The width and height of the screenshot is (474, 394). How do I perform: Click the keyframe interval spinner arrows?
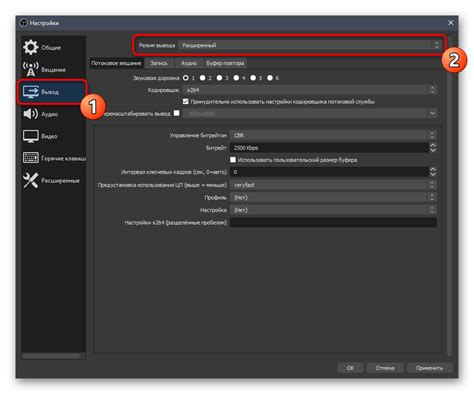coord(433,172)
